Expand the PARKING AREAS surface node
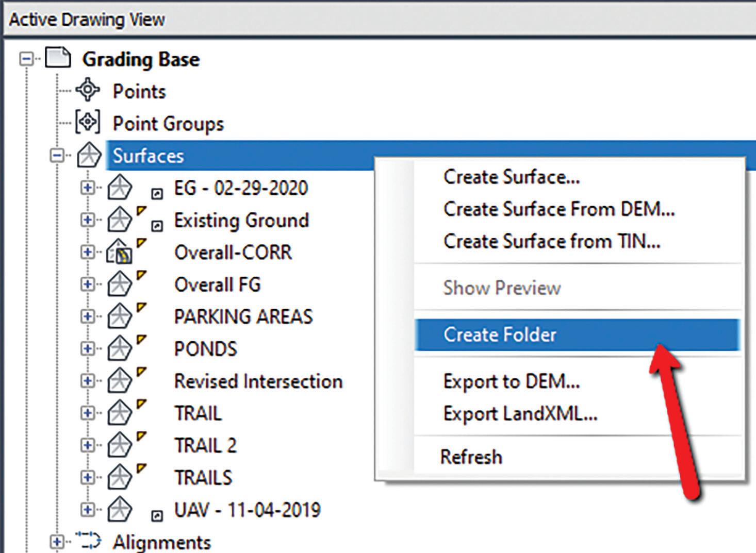Screen dimensions: 756x553 point(88,316)
